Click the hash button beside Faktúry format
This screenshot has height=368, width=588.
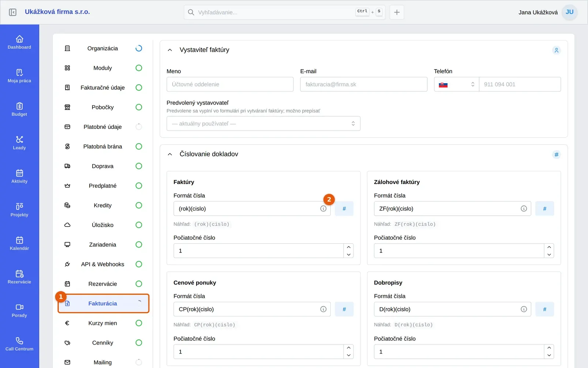pos(344,209)
